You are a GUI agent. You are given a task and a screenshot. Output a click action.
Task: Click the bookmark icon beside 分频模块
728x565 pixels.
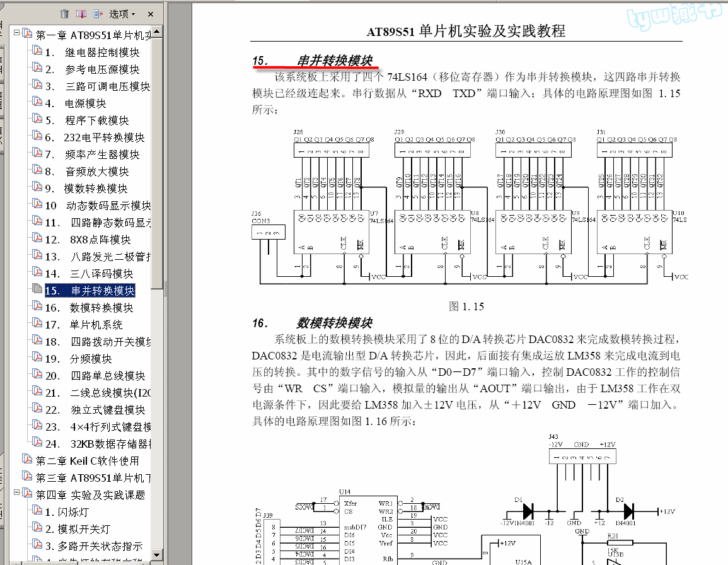click(37, 358)
